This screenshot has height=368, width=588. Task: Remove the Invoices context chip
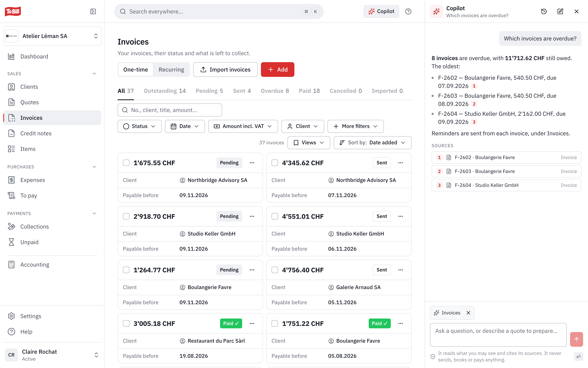(468, 313)
